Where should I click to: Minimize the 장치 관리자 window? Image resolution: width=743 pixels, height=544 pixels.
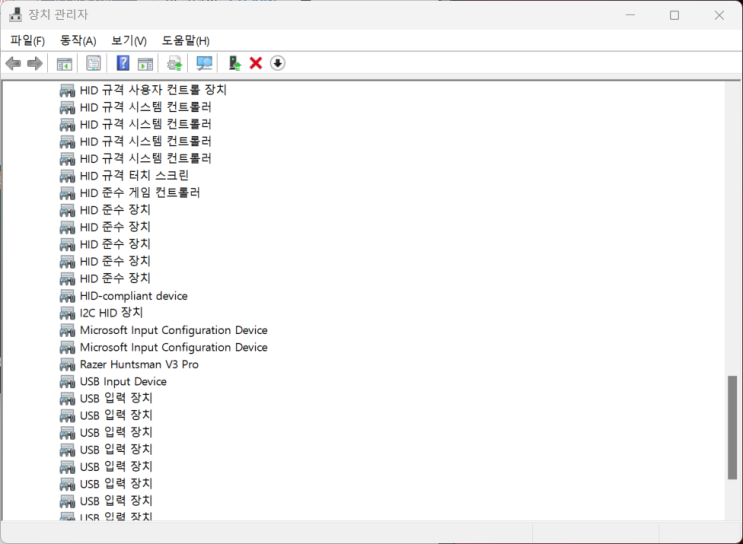pos(630,15)
